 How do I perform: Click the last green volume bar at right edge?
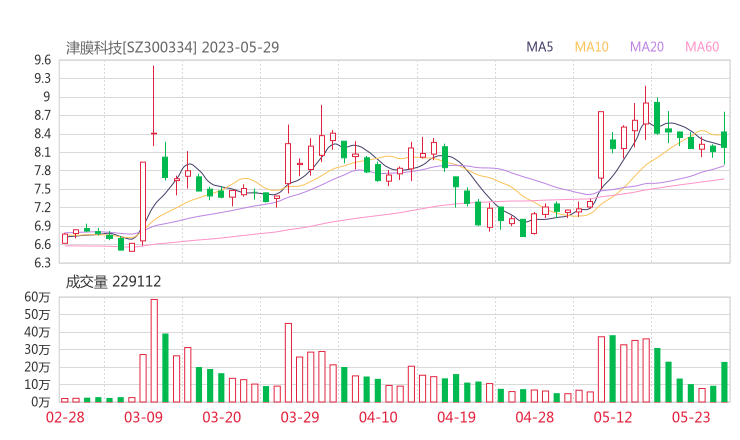724,382
